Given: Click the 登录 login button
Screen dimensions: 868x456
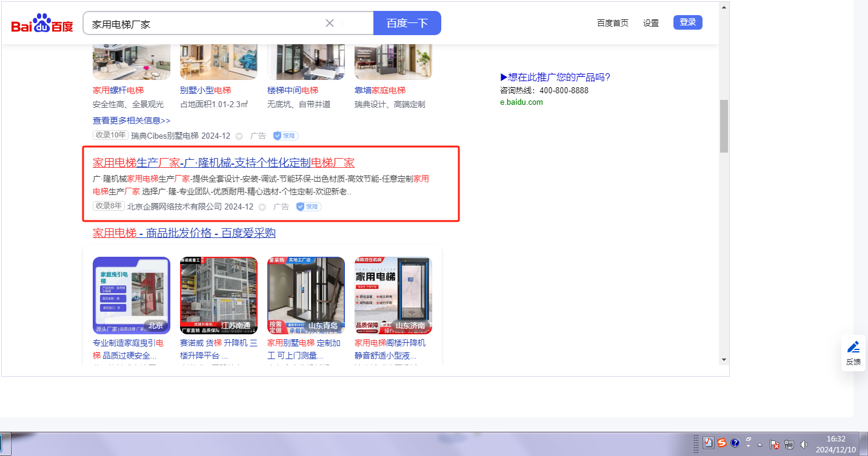Looking at the screenshot, I should (x=688, y=22).
